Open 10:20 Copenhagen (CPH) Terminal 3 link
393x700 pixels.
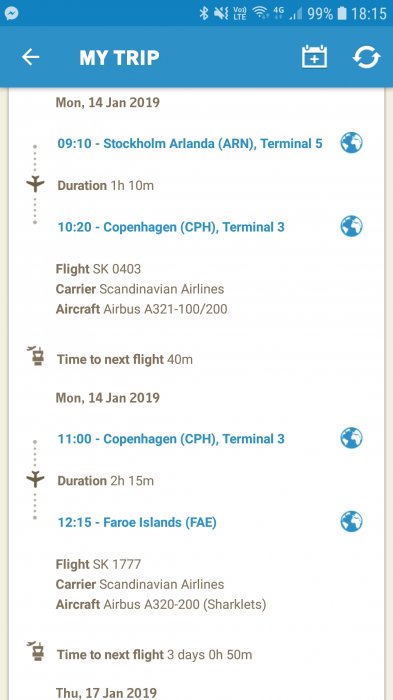(171, 227)
